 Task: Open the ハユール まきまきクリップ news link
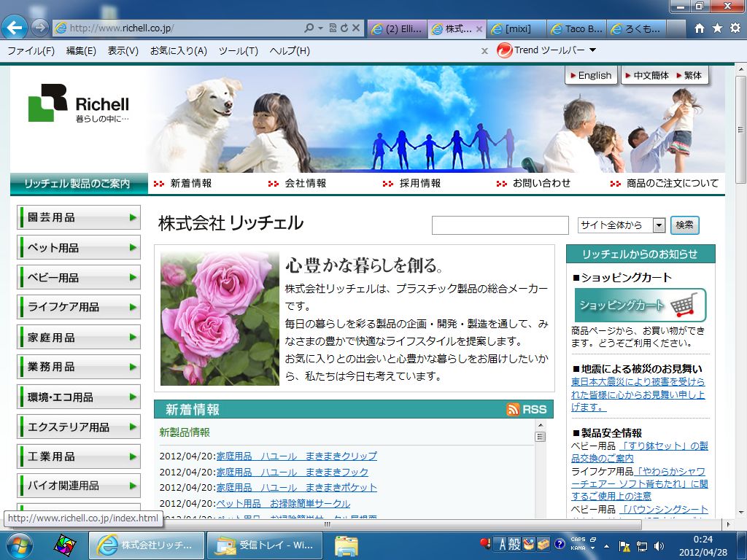(296, 456)
